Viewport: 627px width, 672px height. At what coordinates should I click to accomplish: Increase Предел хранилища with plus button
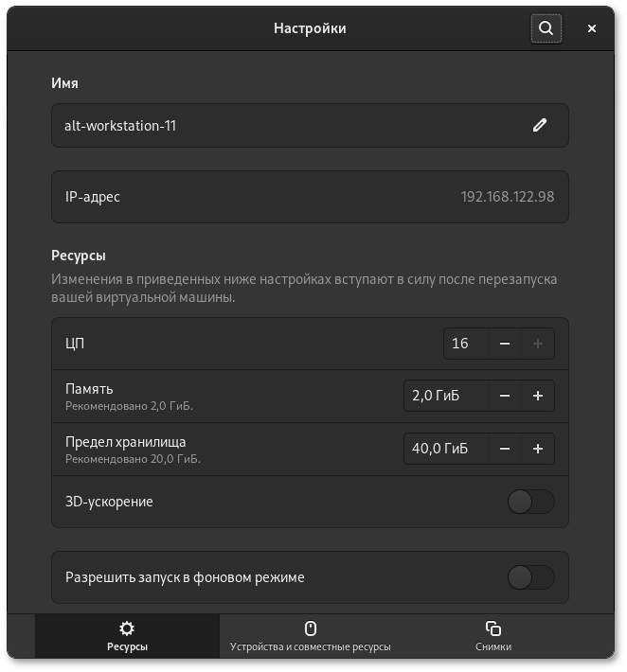click(x=538, y=449)
